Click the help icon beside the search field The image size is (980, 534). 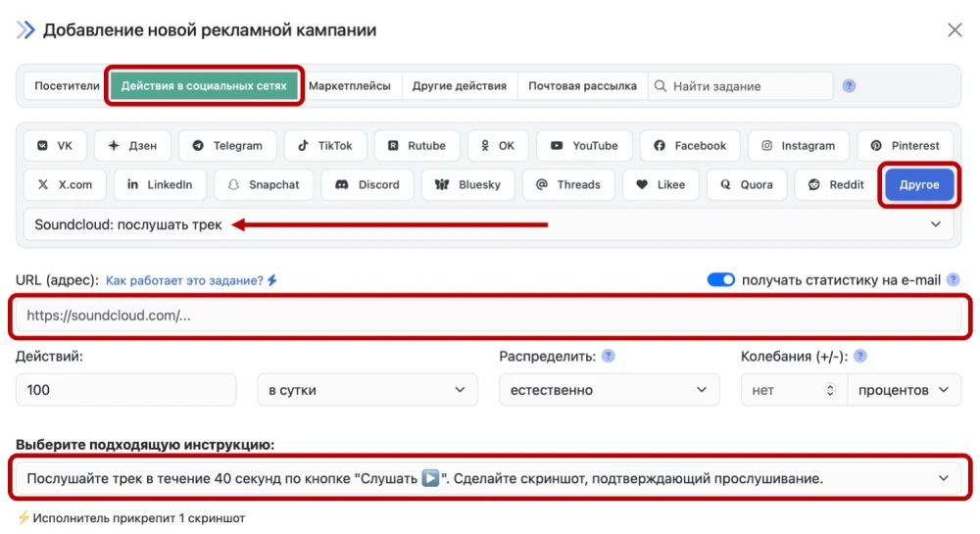(x=849, y=86)
